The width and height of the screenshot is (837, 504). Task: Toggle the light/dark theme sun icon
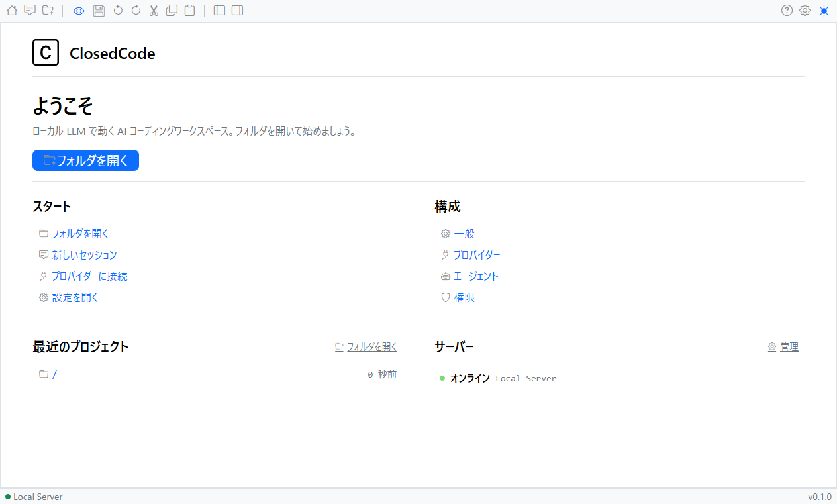(824, 11)
